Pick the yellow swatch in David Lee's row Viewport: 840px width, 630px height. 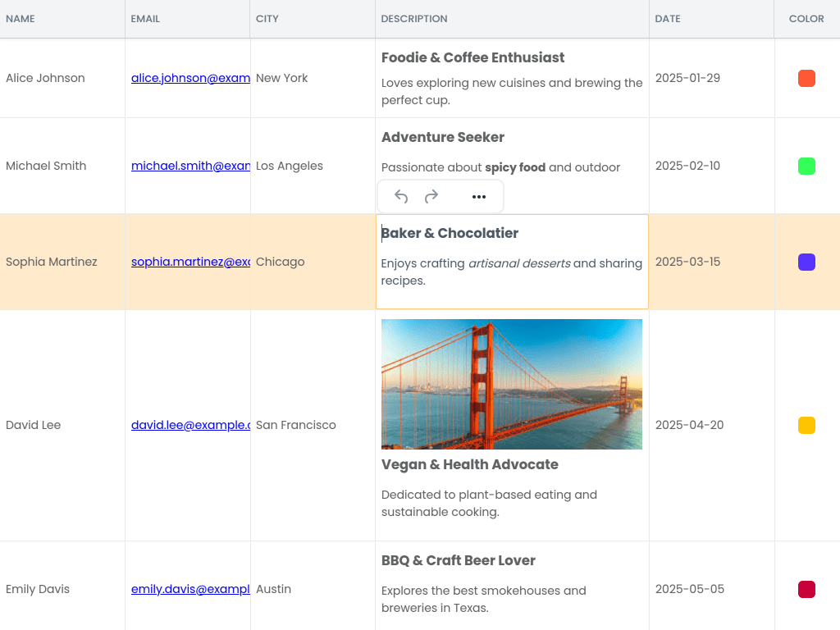pos(806,425)
